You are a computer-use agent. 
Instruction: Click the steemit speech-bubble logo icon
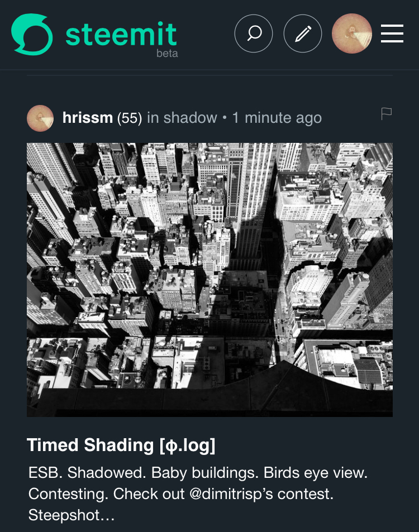coord(32,35)
